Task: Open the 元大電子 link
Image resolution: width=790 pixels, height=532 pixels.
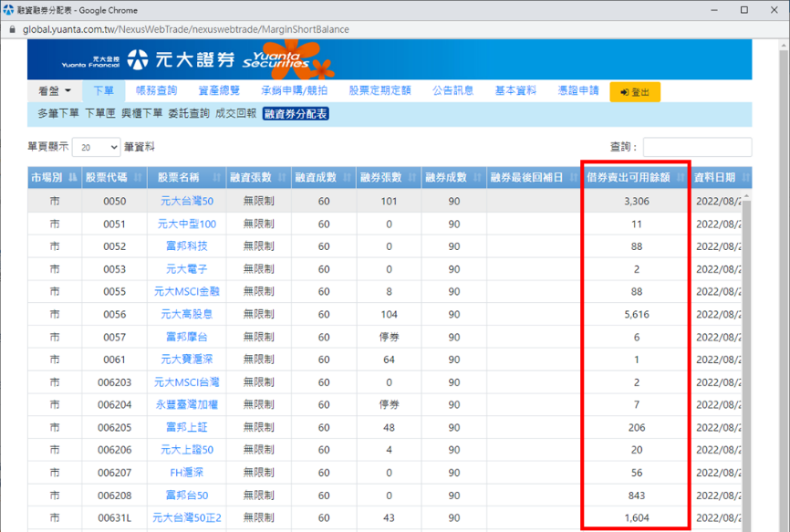Action: tap(187, 269)
